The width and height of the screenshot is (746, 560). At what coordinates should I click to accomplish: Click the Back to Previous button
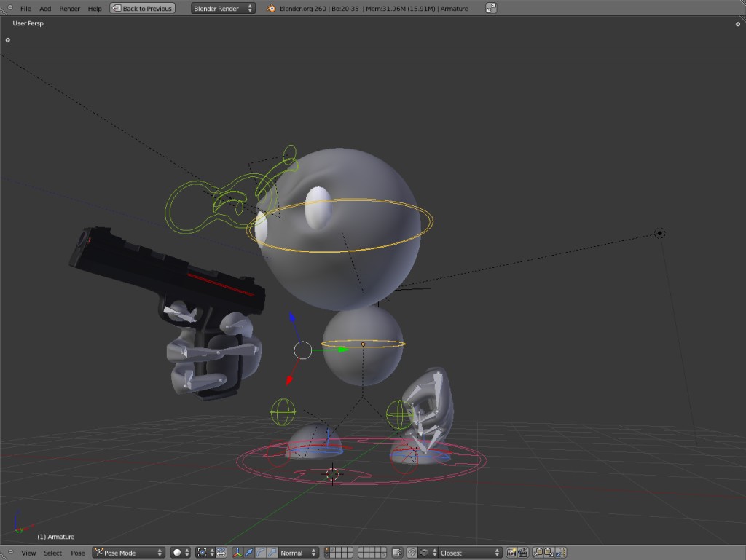(x=141, y=8)
